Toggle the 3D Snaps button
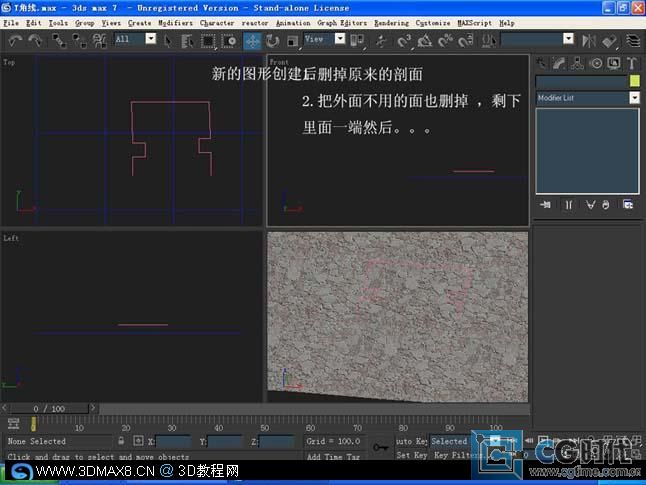Image resolution: width=646 pixels, height=485 pixels. click(405, 41)
